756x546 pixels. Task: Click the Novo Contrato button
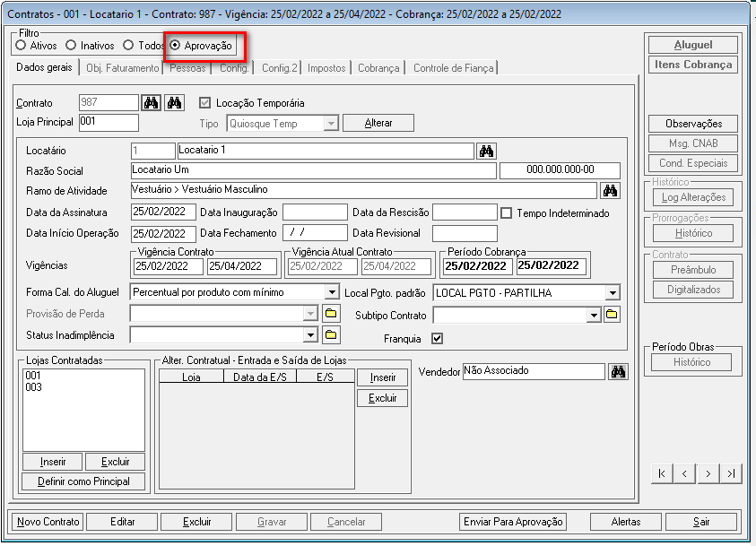click(x=48, y=522)
